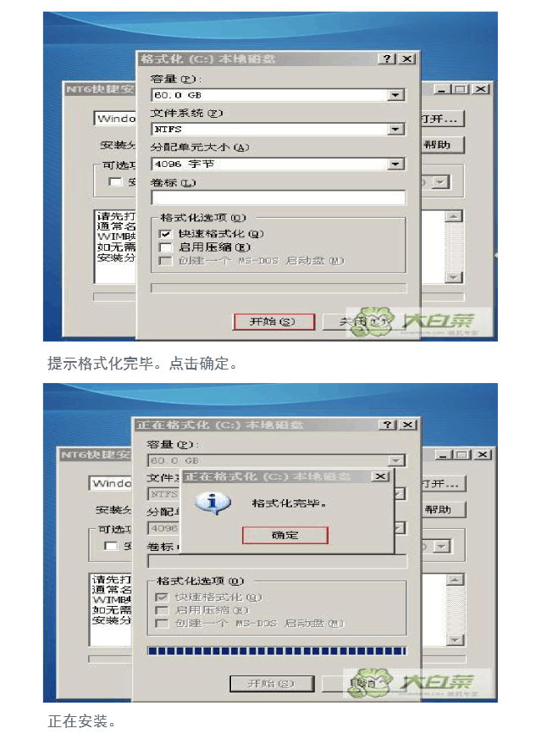Click in the 卷标 text field
The height and width of the screenshot is (756, 536).
279,197
